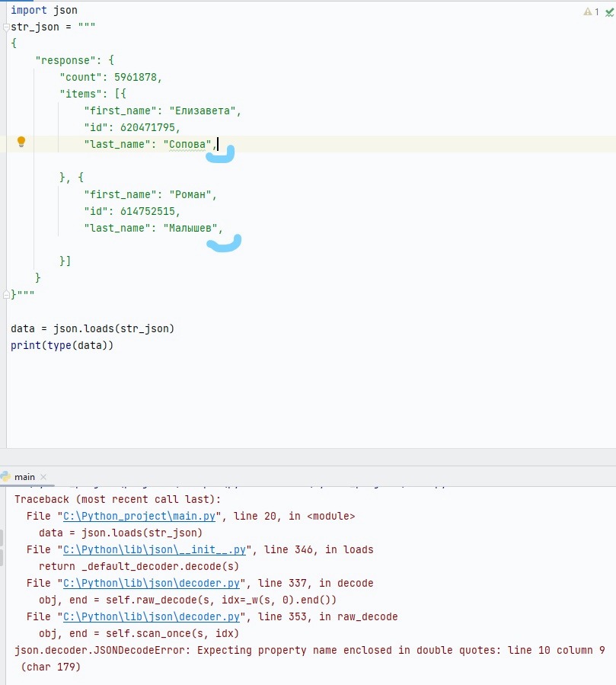
Task: Click the Python icon on the main tab
Action: pos(5,476)
